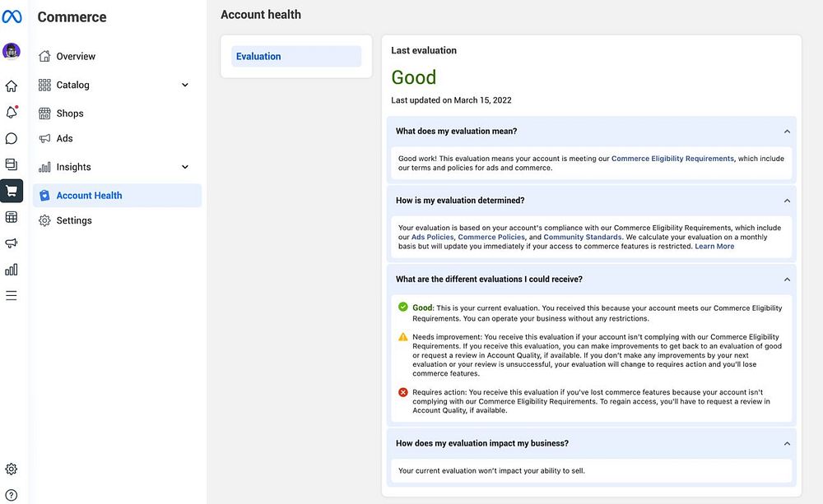
Task: Collapse 'different evaluations I could receive' chevron
Action: [x=787, y=280]
